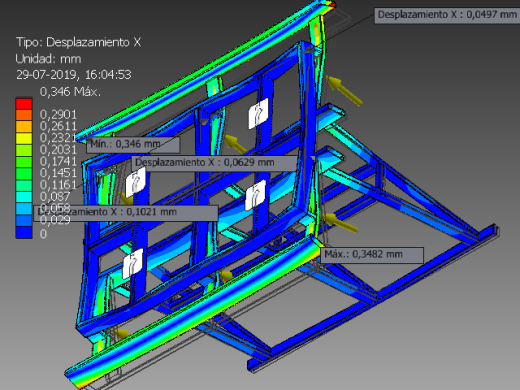Select the pin constraint icon at lower left post
Screen dimensions: 520x390
coord(133,264)
